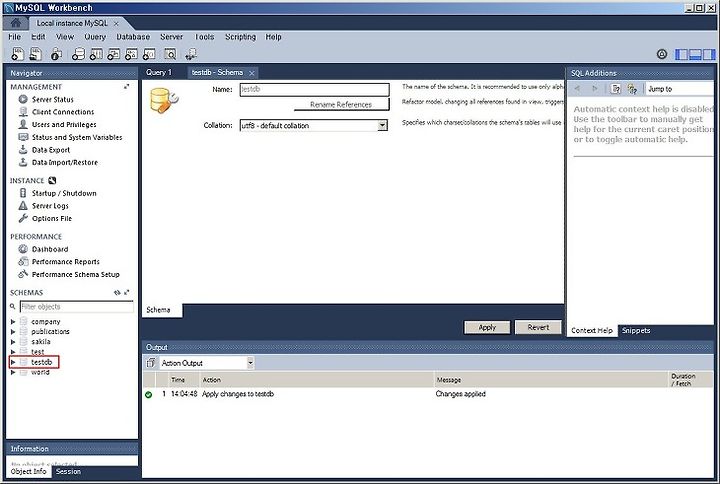Open the Collation dropdown
Viewport: 720px width, 484px height.
click(x=382, y=125)
